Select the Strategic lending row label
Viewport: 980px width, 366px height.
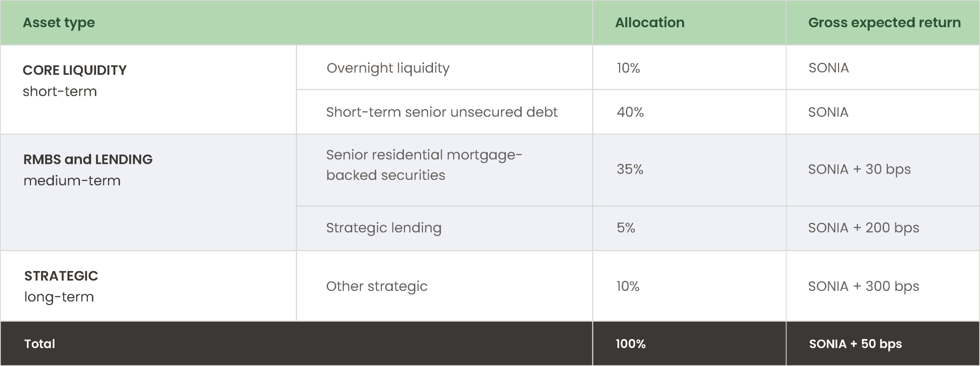(x=384, y=228)
